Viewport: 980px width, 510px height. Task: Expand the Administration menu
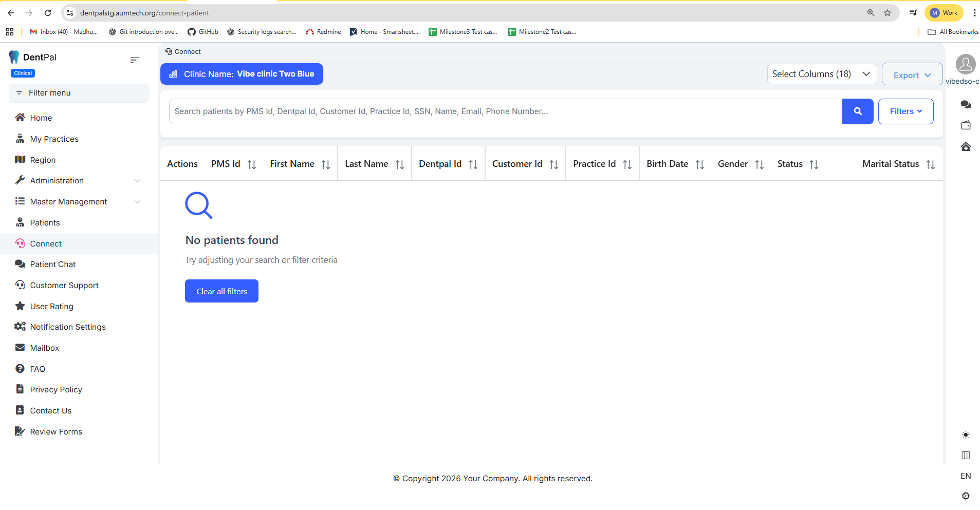[77, 181]
